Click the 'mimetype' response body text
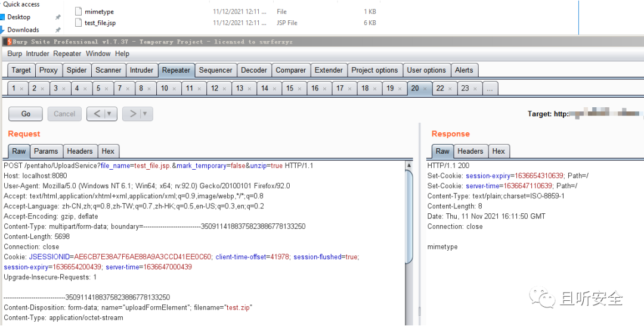This screenshot has height=327, width=644. click(x=442, y=247)
